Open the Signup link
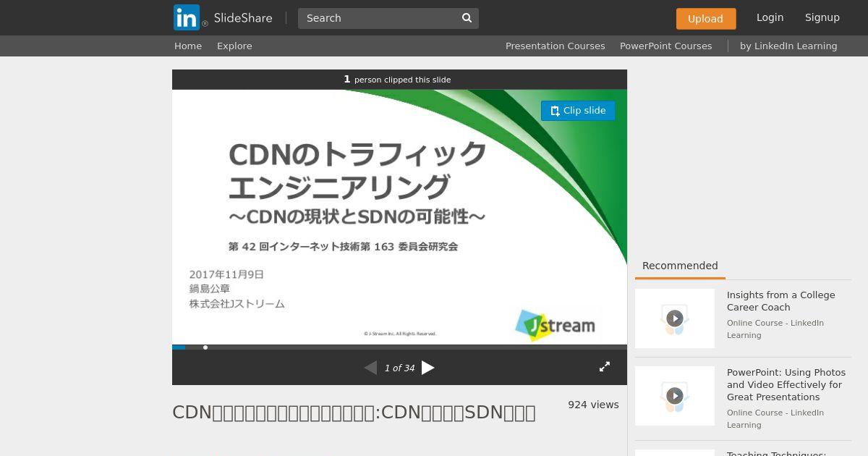 coord(822,17)
